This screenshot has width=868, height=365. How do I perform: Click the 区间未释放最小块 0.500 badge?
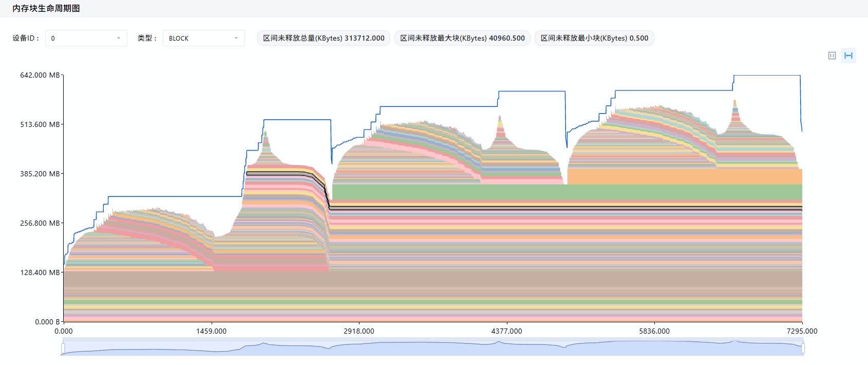pos(595,38)
